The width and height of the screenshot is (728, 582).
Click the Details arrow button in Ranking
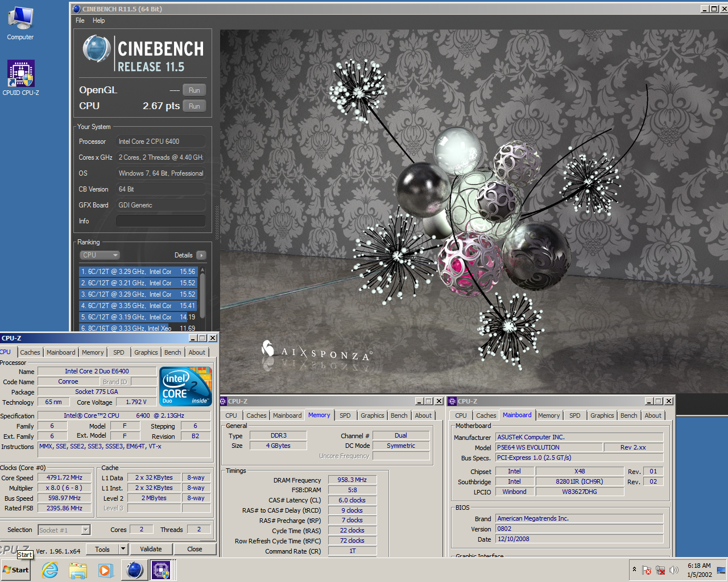tap(201, 255)
